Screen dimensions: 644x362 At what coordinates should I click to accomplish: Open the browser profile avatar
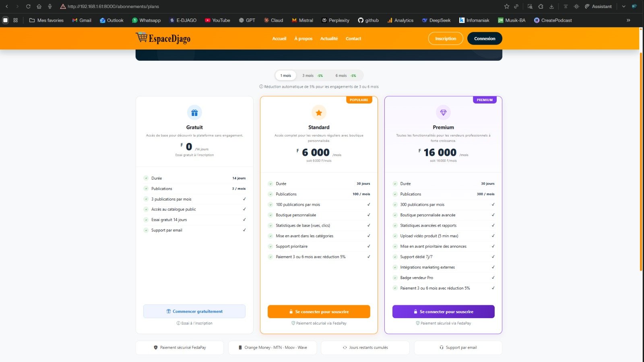point(634,6)
